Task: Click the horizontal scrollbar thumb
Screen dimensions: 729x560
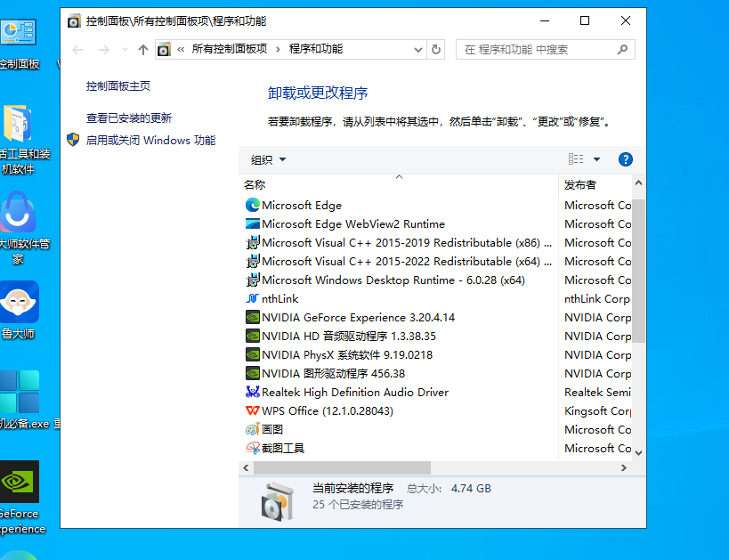Action: coord(342,468)
